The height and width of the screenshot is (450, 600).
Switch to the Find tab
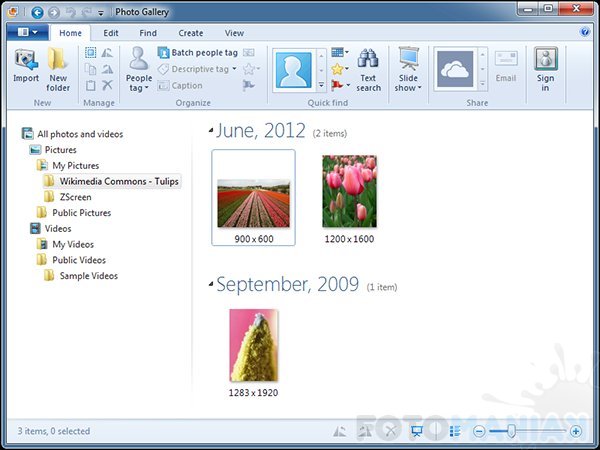point(148,33)
